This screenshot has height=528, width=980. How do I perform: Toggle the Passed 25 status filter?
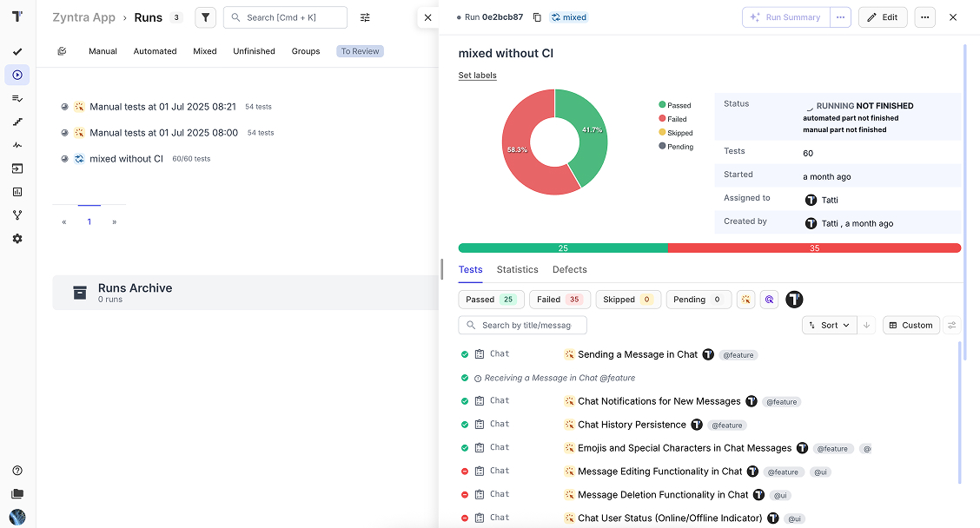(490, 300)
